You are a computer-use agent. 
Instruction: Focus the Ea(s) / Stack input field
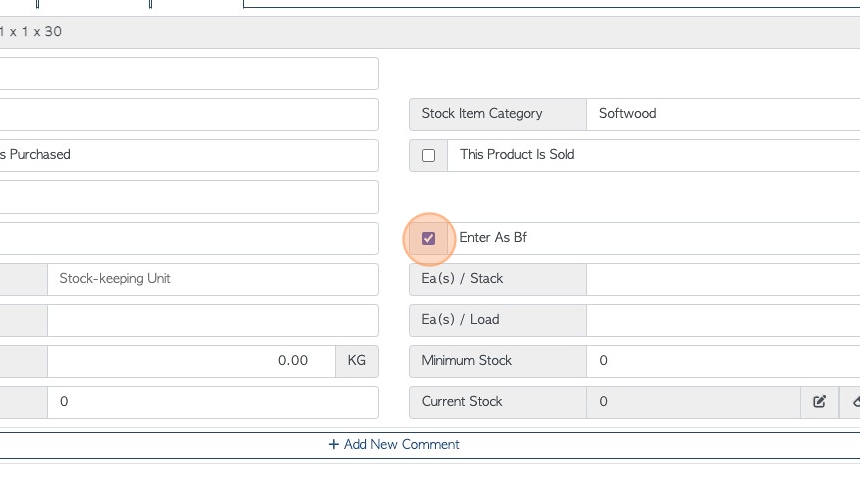(723, 279)
